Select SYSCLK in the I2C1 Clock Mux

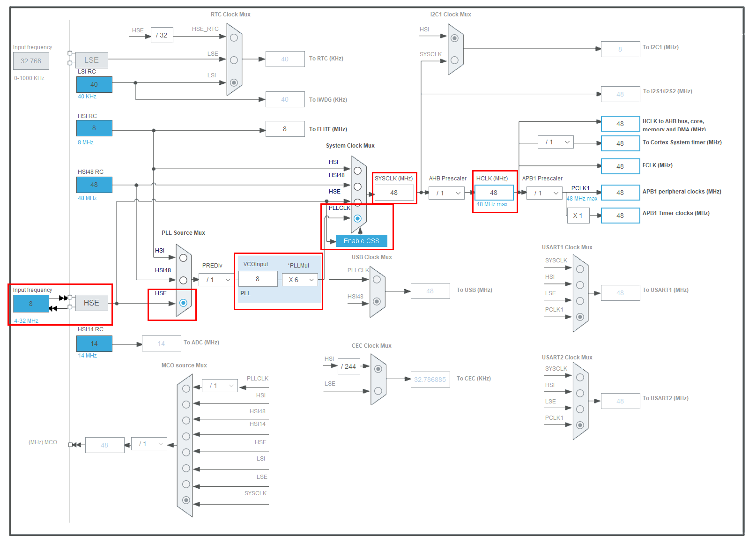454,60
